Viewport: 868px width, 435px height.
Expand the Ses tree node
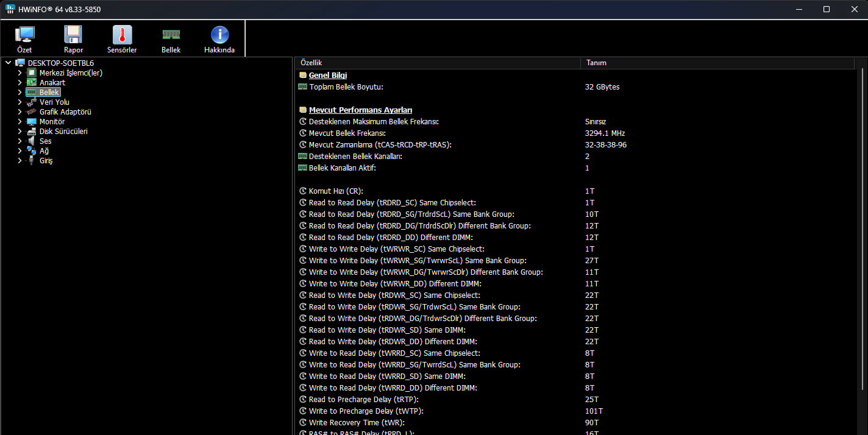coord(20,141)
